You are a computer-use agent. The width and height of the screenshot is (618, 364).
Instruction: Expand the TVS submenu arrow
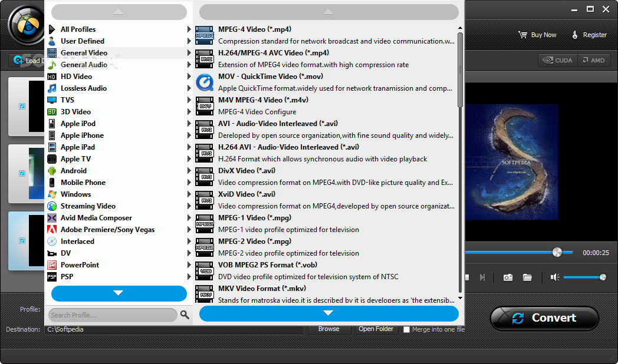(189, 100)
